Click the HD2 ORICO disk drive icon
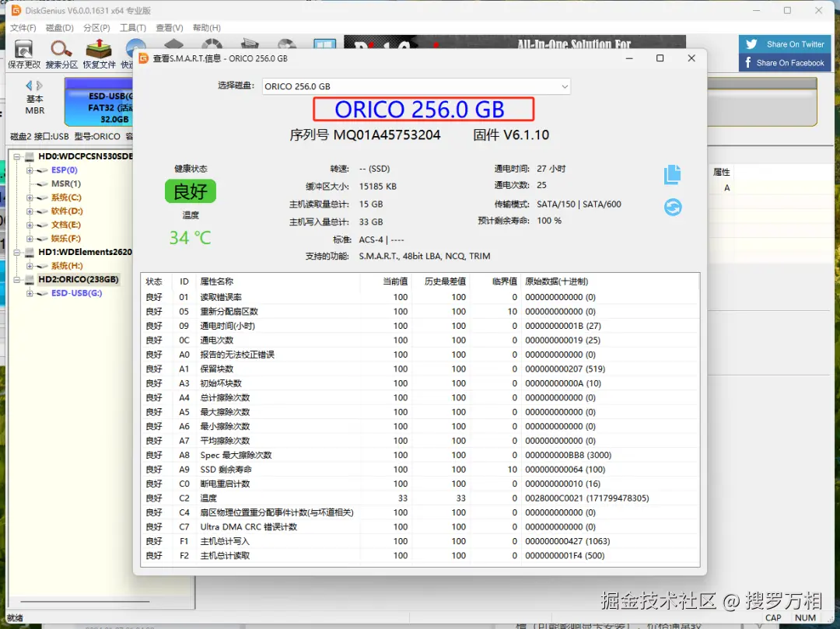 30,279
